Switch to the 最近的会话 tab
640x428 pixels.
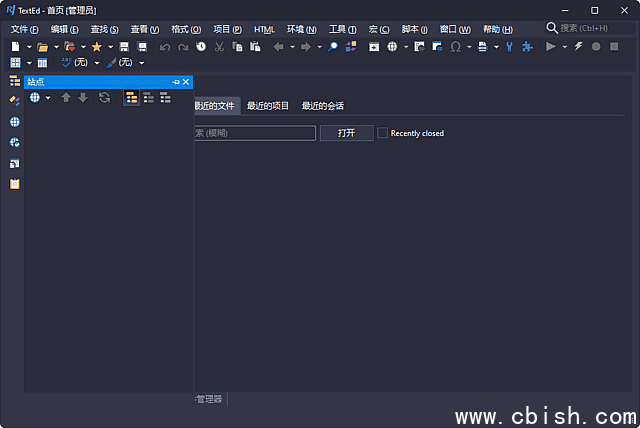[x=322, y=106]
